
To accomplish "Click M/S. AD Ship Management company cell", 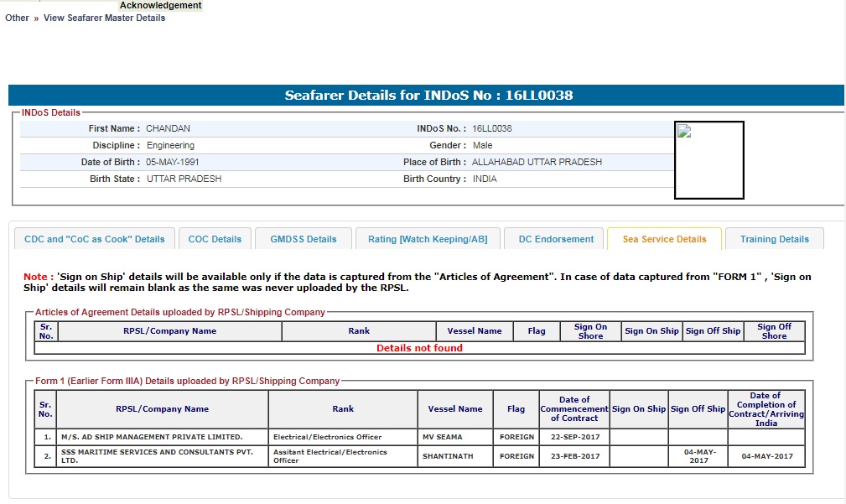I will (152, 437).
